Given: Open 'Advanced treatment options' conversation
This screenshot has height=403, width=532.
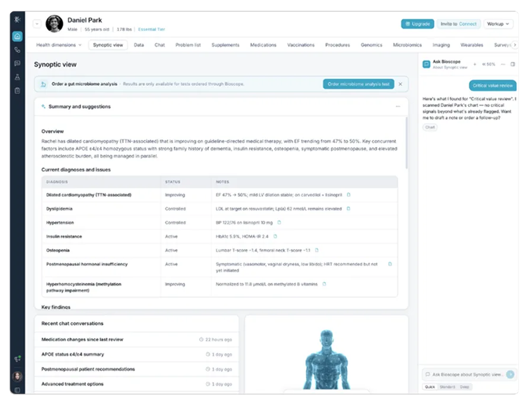Looking at the screenshot, I should [x=136, y=384].
